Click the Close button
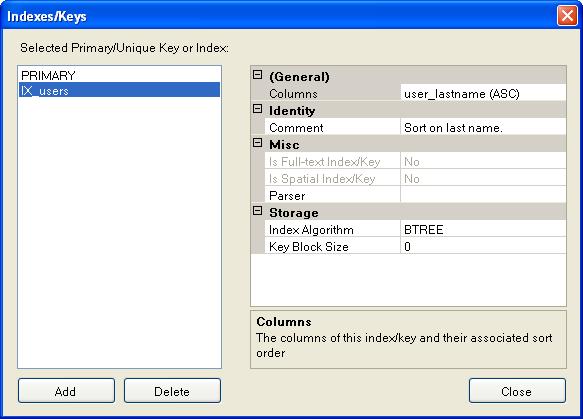The height and width of the screenshot is (419, 583). (517, 391)
